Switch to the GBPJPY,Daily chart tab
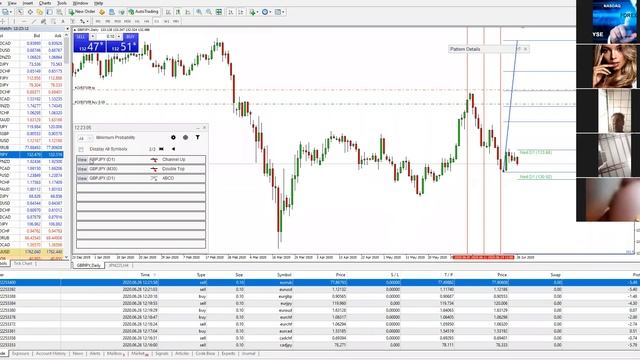 pos(89,265)
